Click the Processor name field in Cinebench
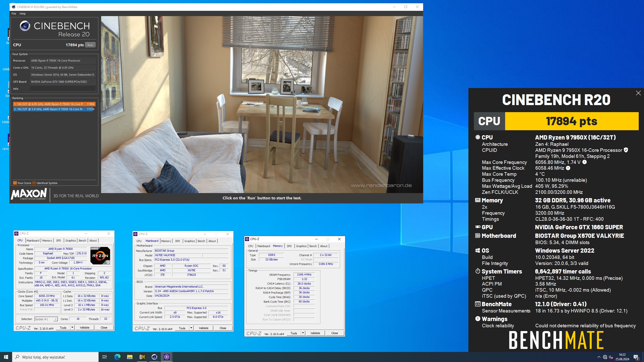 coord(63,61)
